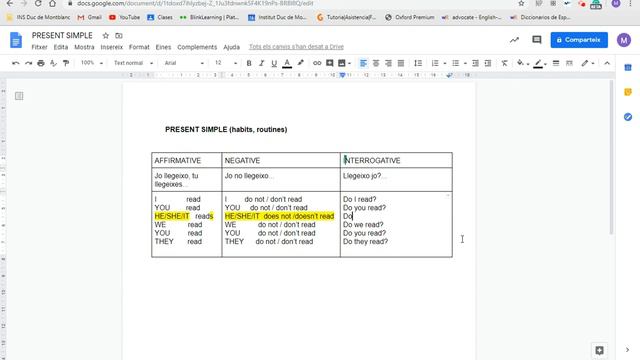Toggle bold formatting
The width and height of the screenshot is (640, 360).
pyautogui.click(x=249, y=63)
